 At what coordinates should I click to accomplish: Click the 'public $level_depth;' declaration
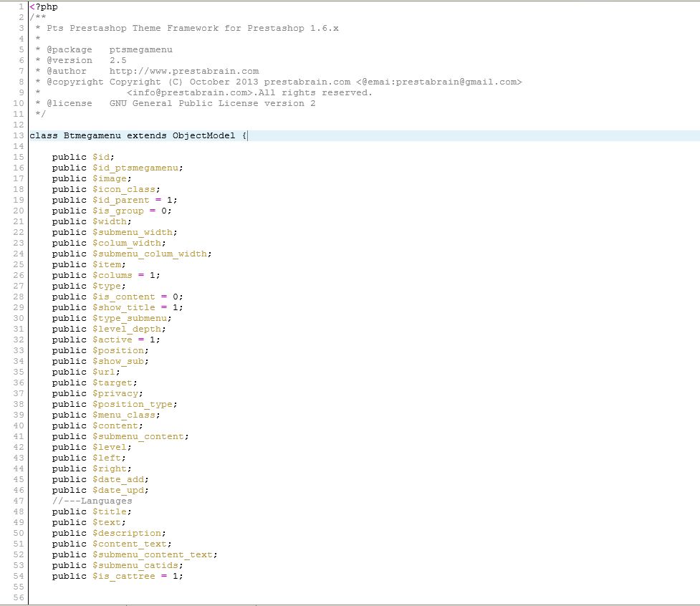point(109,329)
